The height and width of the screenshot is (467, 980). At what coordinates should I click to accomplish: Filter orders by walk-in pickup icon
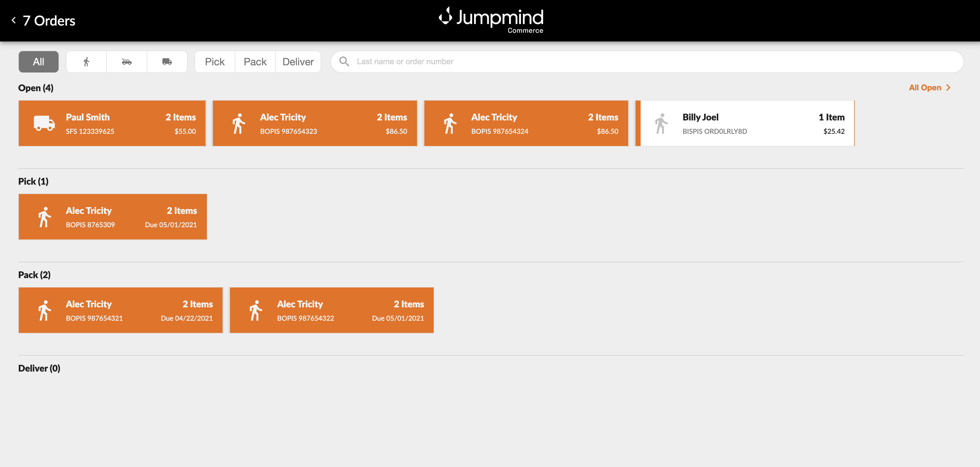(x=86, y=62)
